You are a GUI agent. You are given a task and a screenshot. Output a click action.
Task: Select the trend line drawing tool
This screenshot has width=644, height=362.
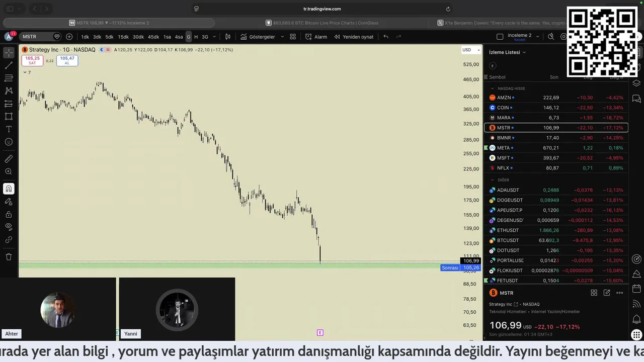click(9, 65)
